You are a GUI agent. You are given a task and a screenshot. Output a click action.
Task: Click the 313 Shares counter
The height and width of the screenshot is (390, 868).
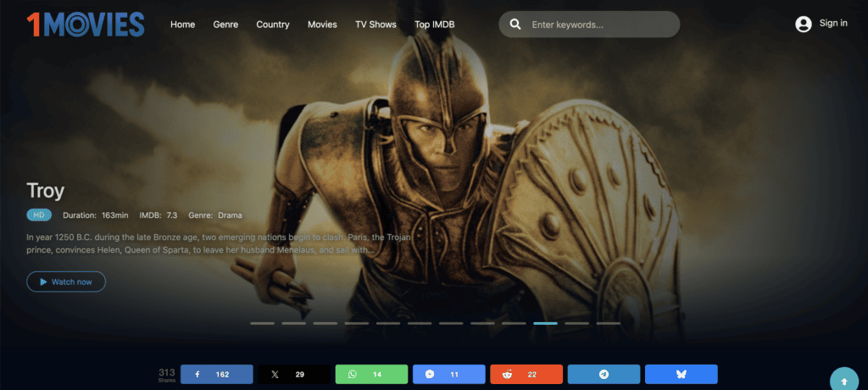click(x=167, y=375)
